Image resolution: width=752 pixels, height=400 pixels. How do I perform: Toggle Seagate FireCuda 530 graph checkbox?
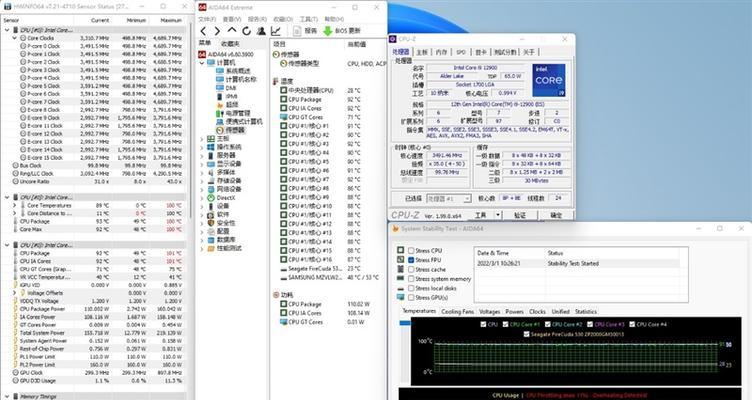point(527,334)
